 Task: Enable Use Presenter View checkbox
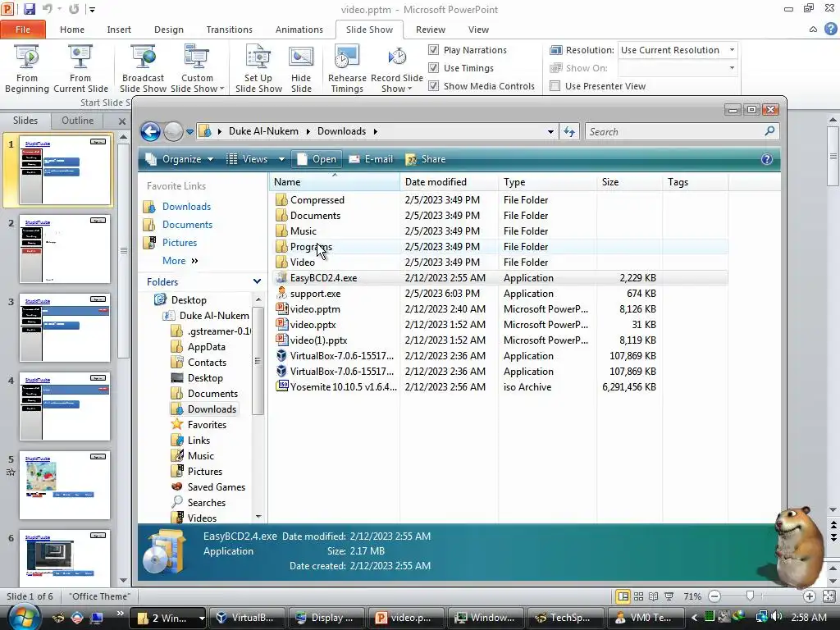(555, 85)
